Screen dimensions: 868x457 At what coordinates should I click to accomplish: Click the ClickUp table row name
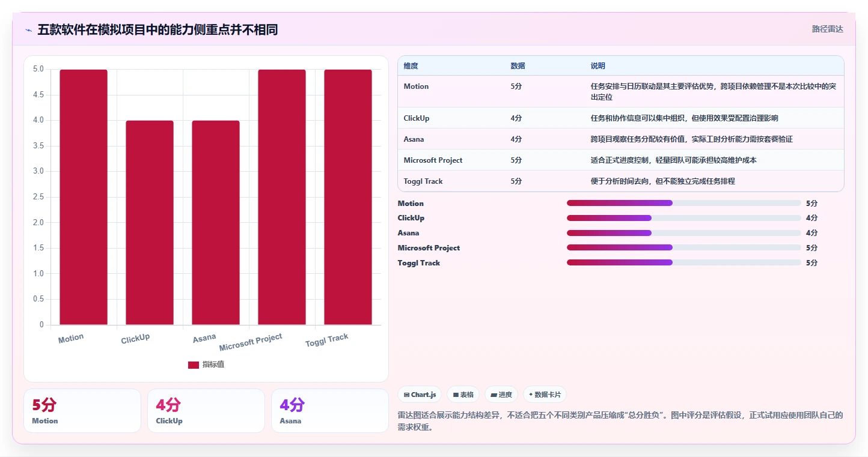coord(417,118)
